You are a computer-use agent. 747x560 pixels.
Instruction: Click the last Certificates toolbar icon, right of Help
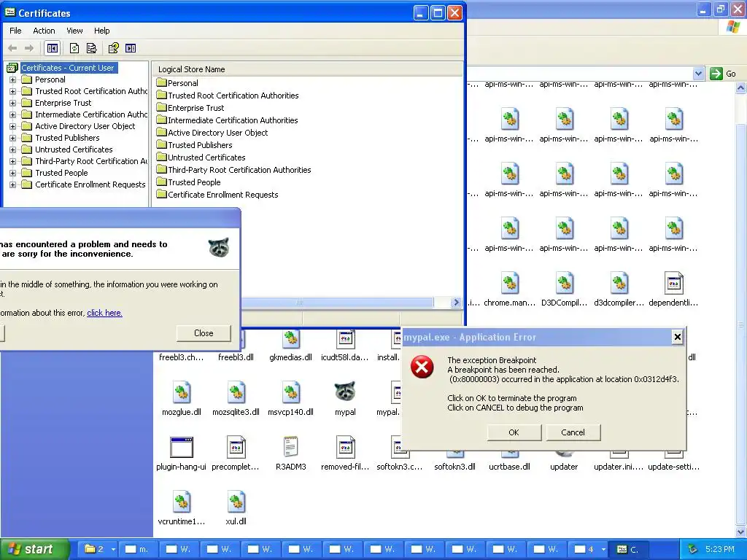coord(131,48)
